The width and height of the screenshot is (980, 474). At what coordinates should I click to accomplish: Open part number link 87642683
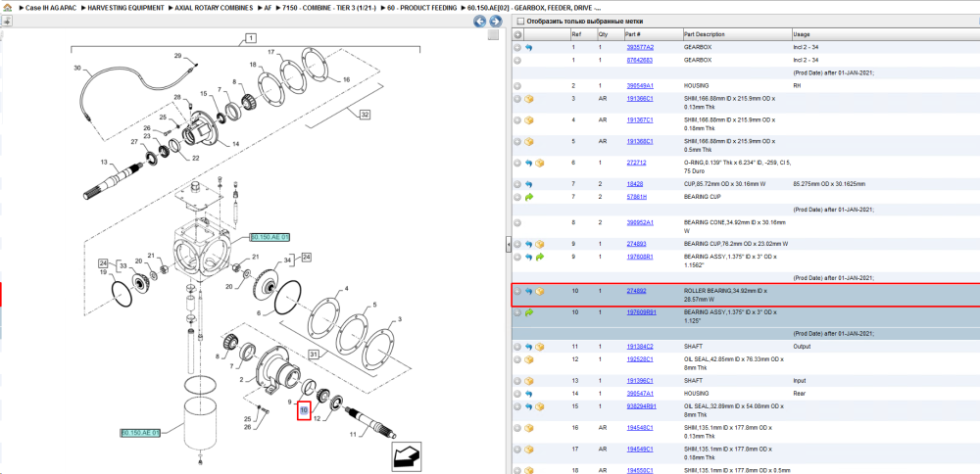[x=639, y=60]
